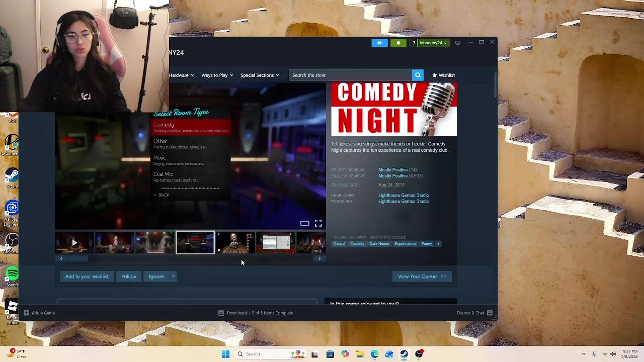Image resolution: width=644 pixels, height=362 pixels.
Task: Open the weather widget on taskbar
Action: [17, 354]
